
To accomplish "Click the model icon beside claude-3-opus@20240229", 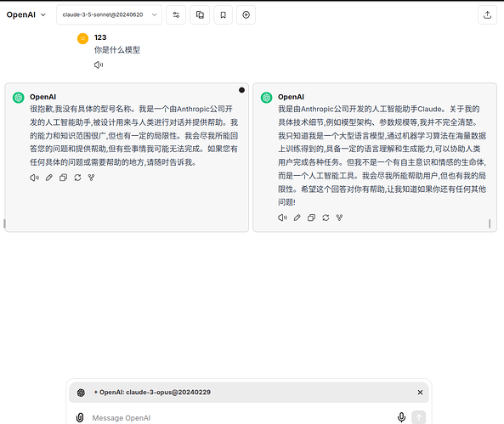I will point(81,393).
